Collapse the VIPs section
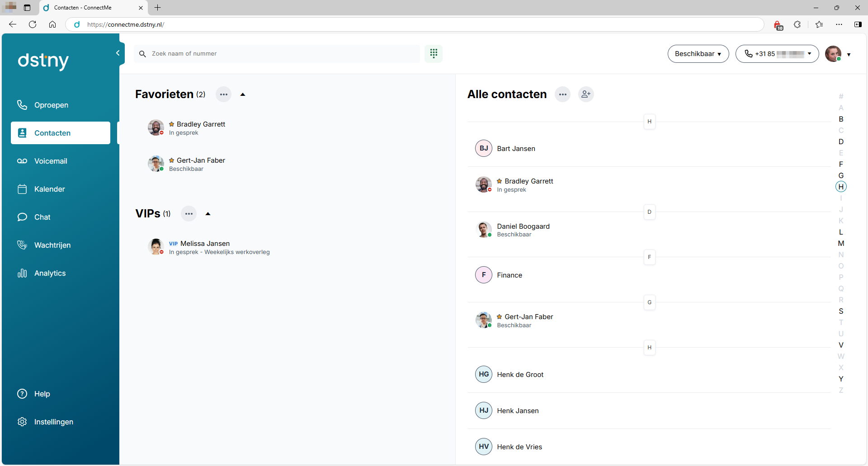 [x=208, y=214]
